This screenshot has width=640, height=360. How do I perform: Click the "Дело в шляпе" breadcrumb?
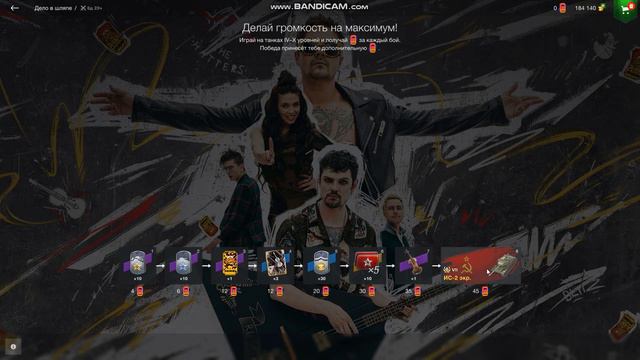tap(53, 8)
